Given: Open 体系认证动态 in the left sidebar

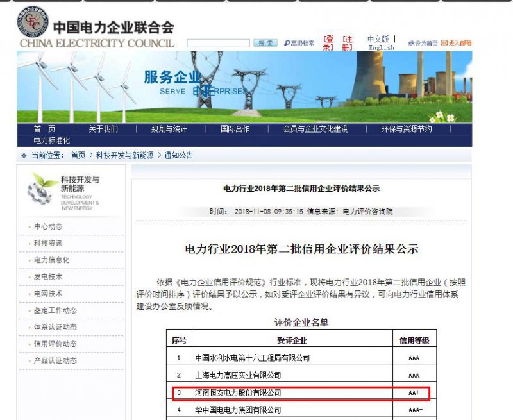Looking at the screenshot, I should click(x=55, y=327).
